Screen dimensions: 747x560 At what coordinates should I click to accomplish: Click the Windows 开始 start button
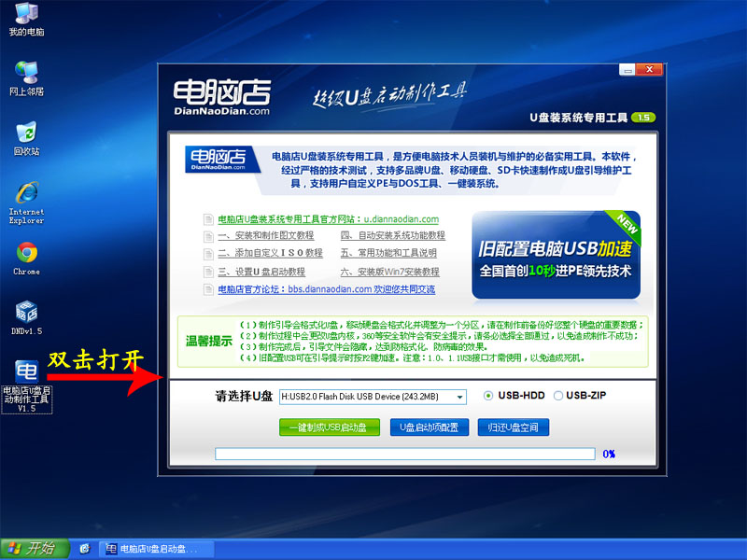click(33, 550)
